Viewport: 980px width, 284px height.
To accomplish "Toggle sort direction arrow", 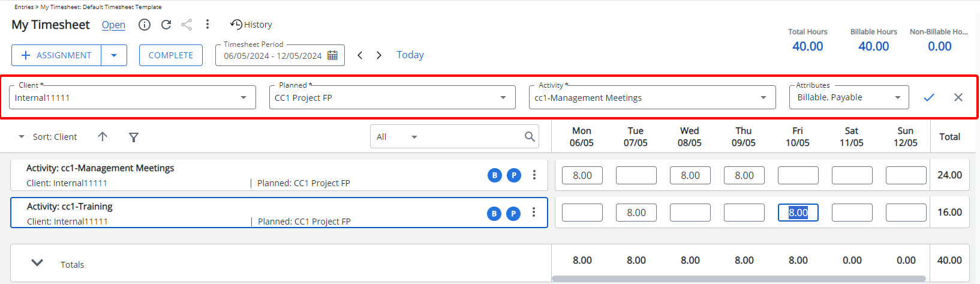I will [103, 137].
